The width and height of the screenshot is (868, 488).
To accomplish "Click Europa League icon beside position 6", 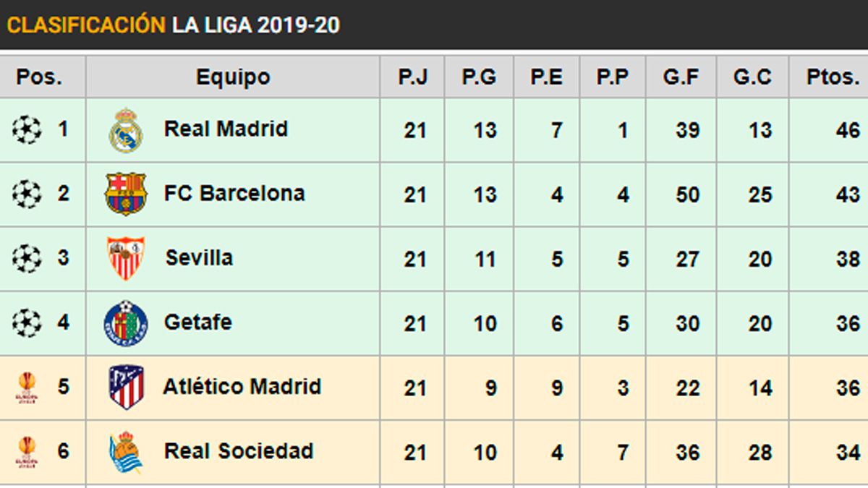I will [x=27, y=452].
